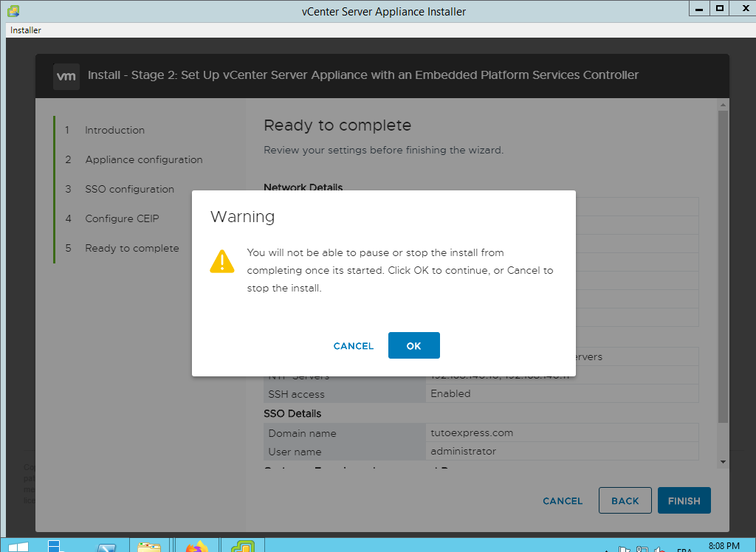756x552 pixels.
Task: Click the SSH access 'Enabled' value
Action: 450,393
